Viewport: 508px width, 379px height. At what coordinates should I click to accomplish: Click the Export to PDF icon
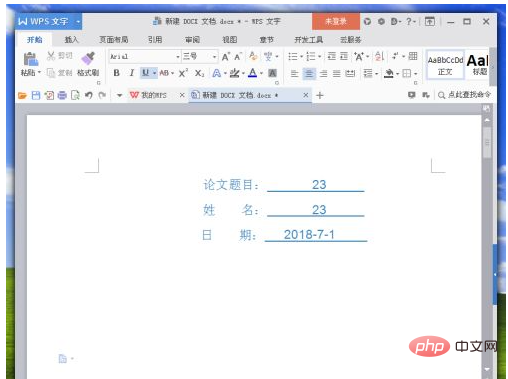(49, 96)
